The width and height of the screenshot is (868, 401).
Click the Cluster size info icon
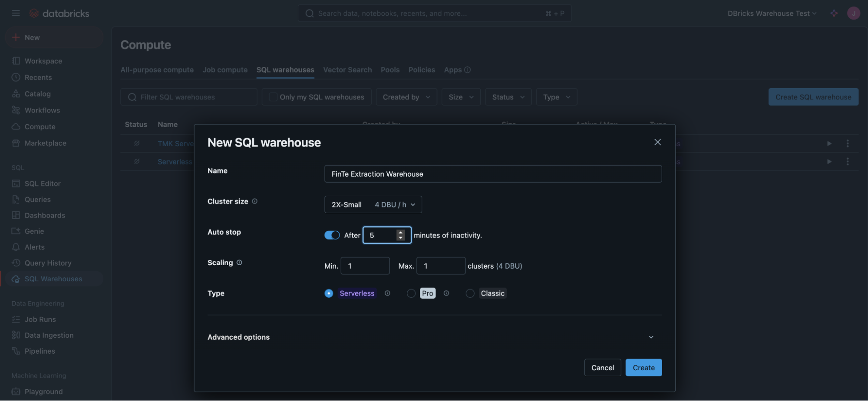coord(255,201)
